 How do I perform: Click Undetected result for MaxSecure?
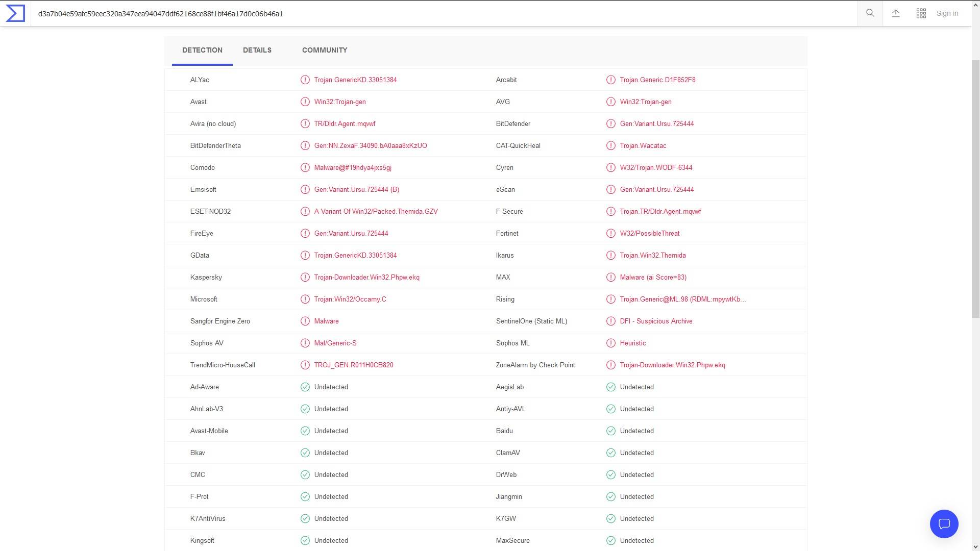[636, 541]
